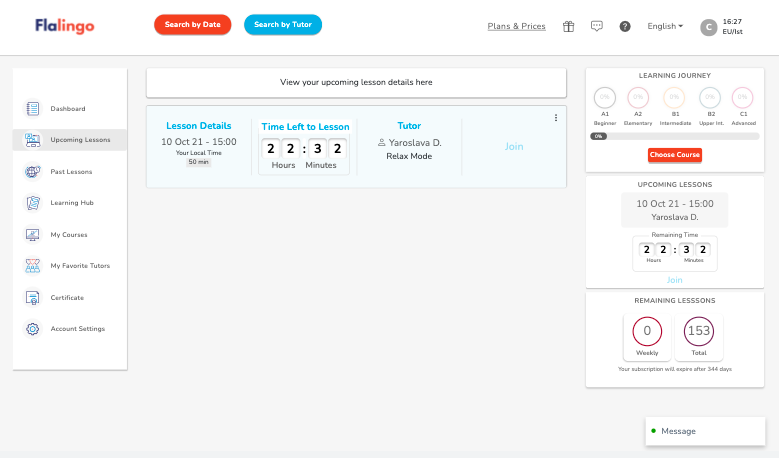Open the Plans & Prices link

click(x=516, y=26)
